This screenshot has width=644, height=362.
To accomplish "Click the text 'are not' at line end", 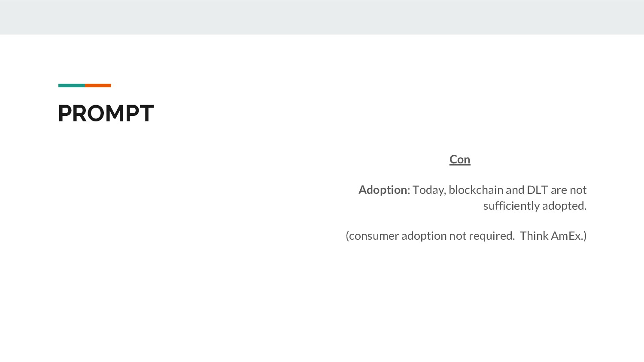I will (x=568, y=190).
